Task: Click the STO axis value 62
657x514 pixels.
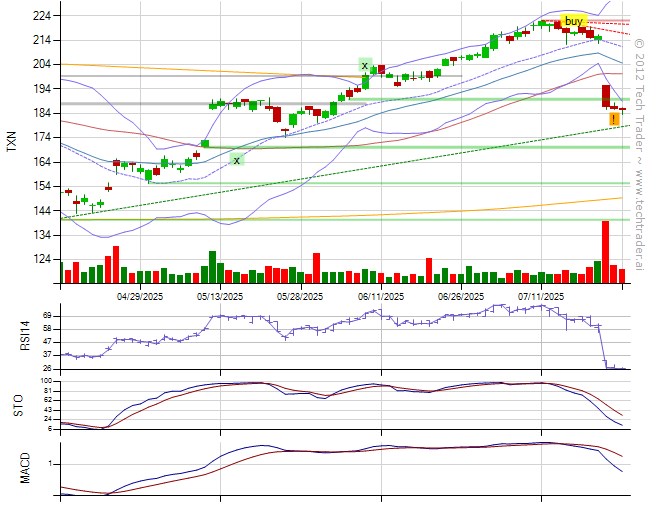Action: 47,400
